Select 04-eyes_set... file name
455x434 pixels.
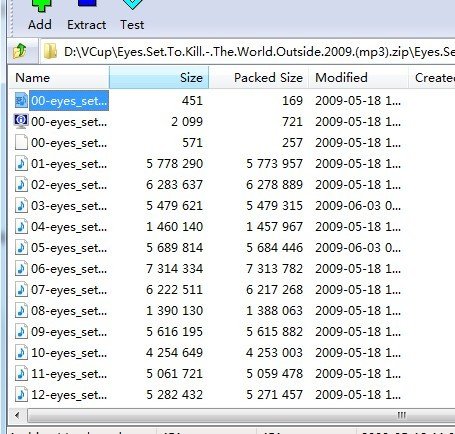[69, 227]
